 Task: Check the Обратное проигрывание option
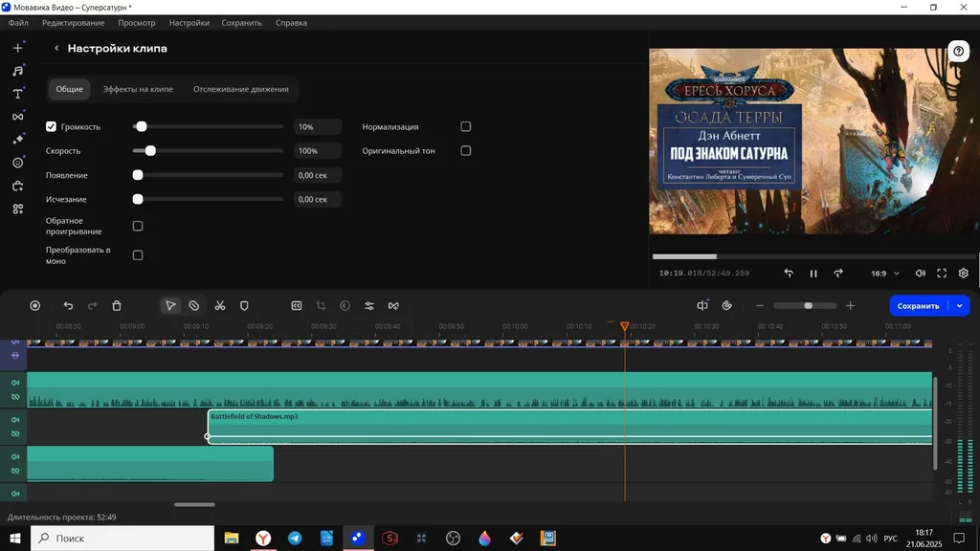pos(138,226)
